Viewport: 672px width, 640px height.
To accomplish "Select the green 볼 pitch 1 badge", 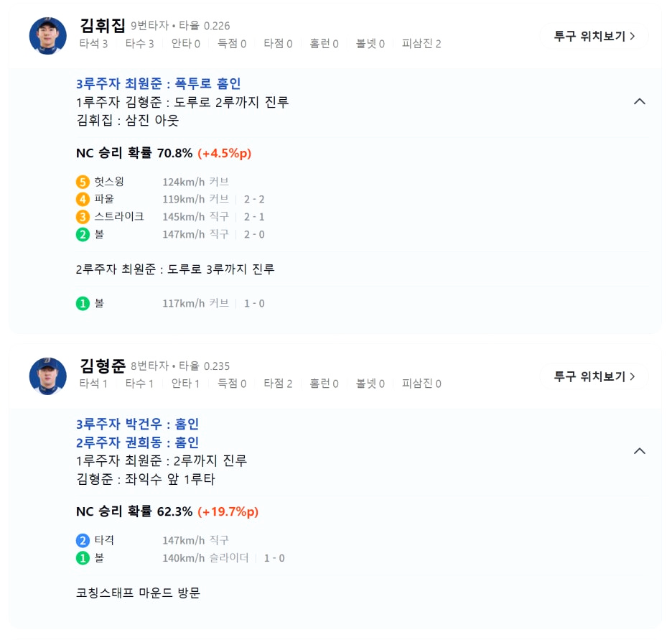I will [x=83, y=303].
